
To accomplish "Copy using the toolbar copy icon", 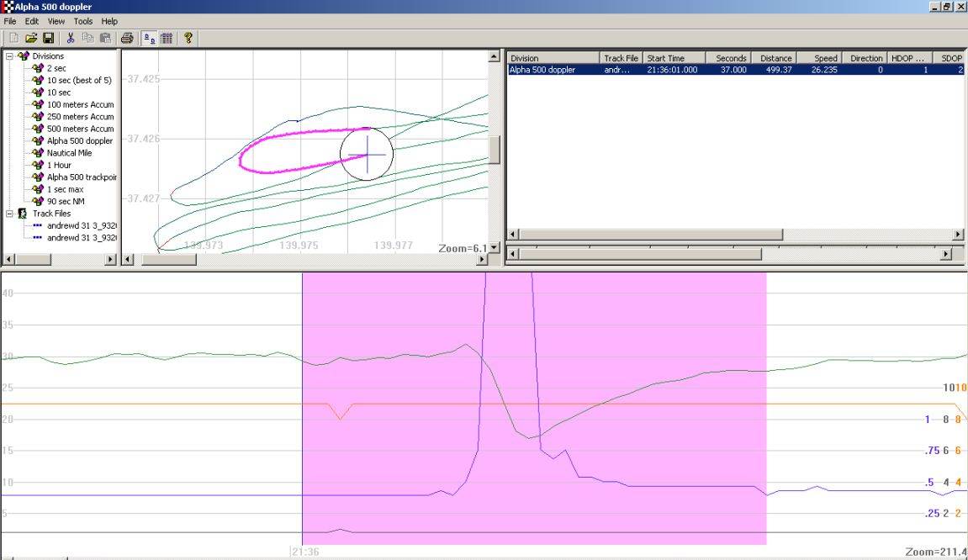I will (x=87, y=38).
